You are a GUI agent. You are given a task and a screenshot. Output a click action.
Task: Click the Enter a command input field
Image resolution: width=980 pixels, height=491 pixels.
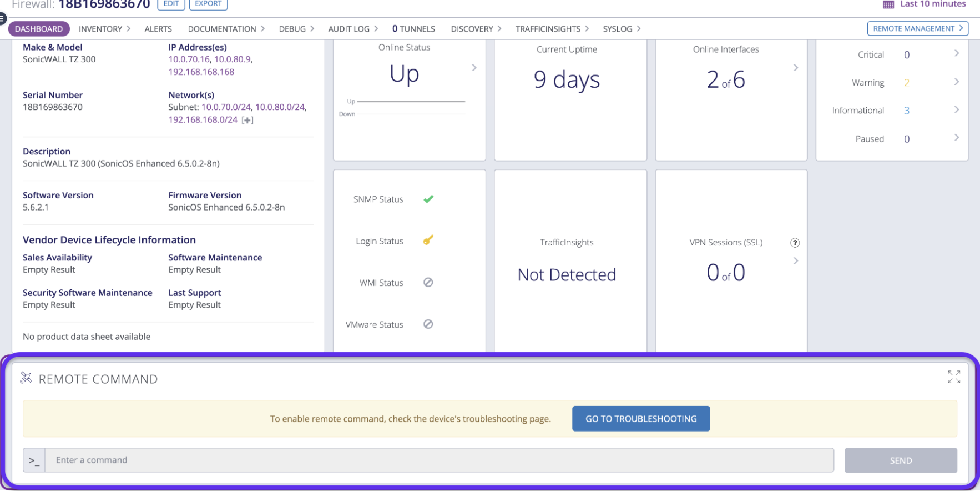[440, 460]
